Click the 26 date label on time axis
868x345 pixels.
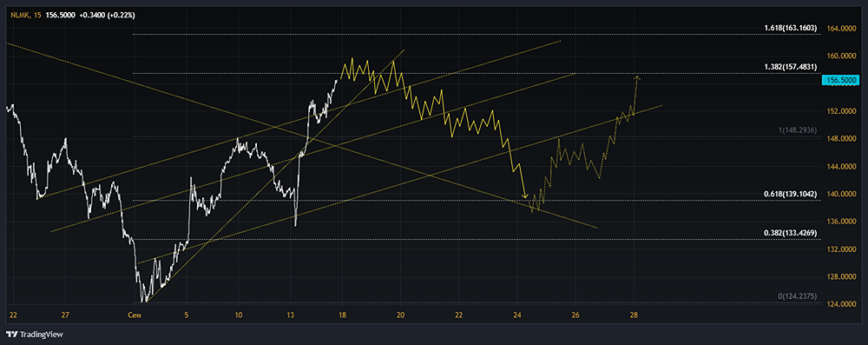575,315
